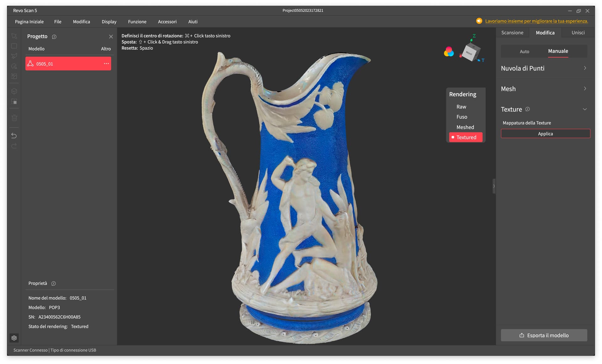Click the Modello POP3 property value
The height and width of the screenshot is (364, 602).
click(x=55, y=308)
